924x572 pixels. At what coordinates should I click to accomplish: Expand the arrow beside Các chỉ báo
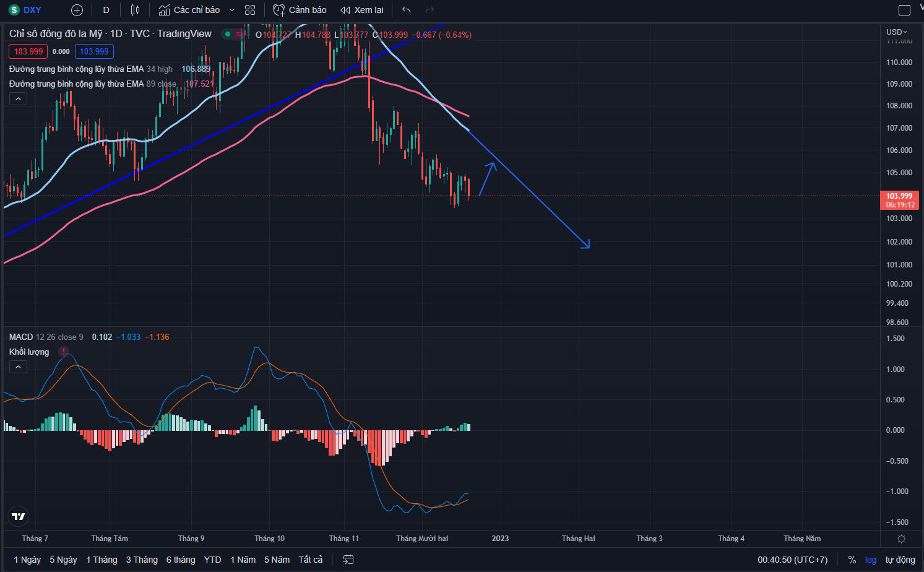click(x=232, y=10)
